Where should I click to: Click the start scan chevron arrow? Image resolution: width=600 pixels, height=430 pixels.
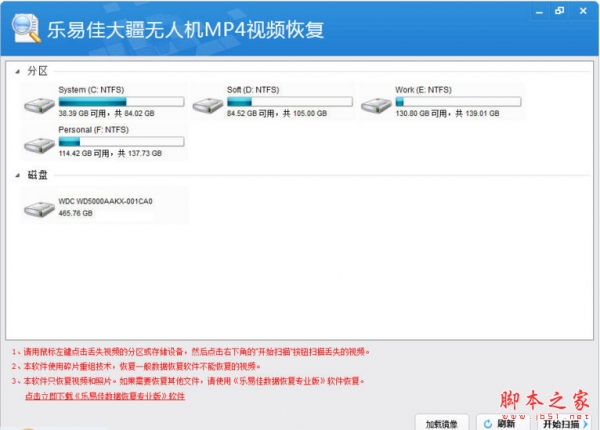(585, 424)
